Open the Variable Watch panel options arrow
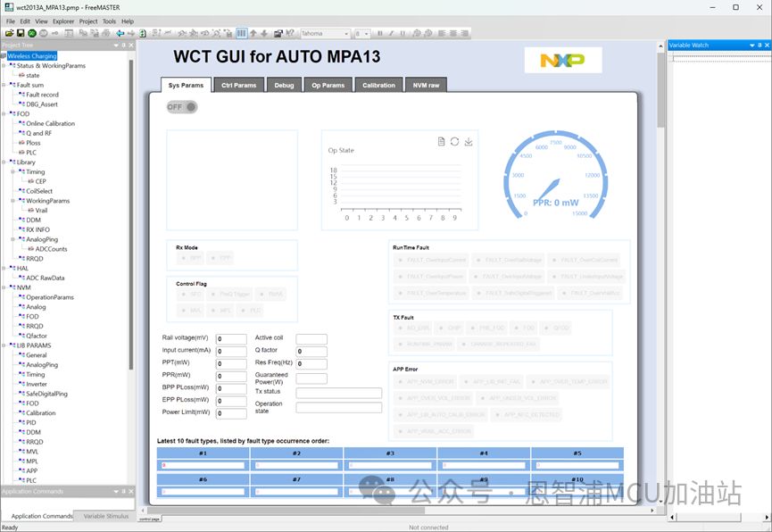The width and height of the screenshot is (772, 532). tap(752, 46)
